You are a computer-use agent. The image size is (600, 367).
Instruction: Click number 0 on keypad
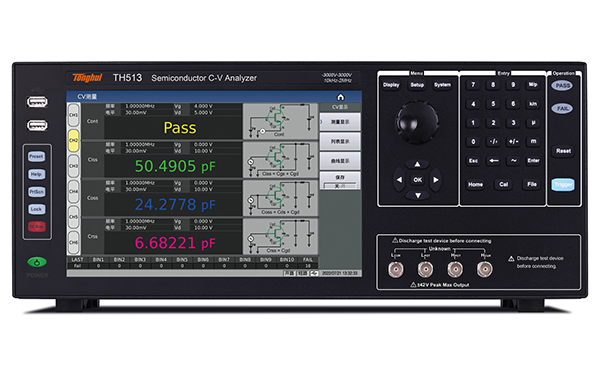tap(473, 142)
